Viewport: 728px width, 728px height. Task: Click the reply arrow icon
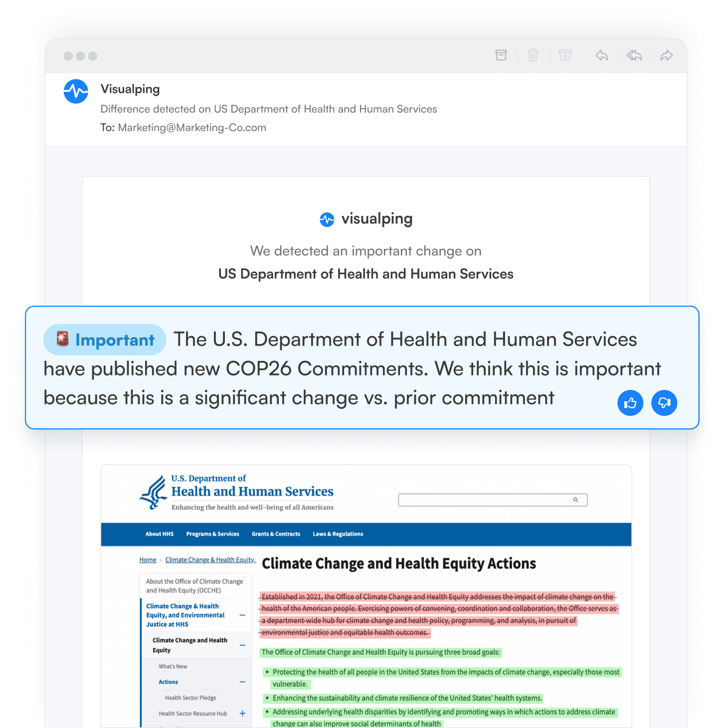click(602, 55)
